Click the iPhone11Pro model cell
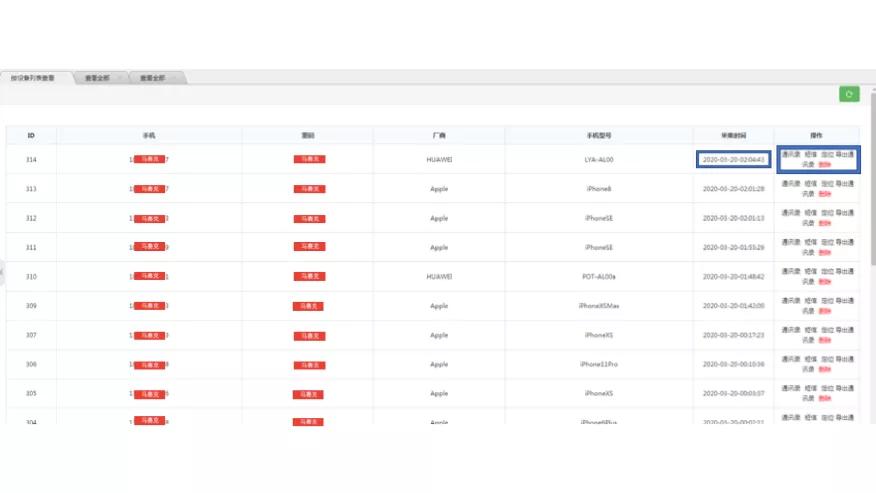876x493 pixels. pos(599,364)
